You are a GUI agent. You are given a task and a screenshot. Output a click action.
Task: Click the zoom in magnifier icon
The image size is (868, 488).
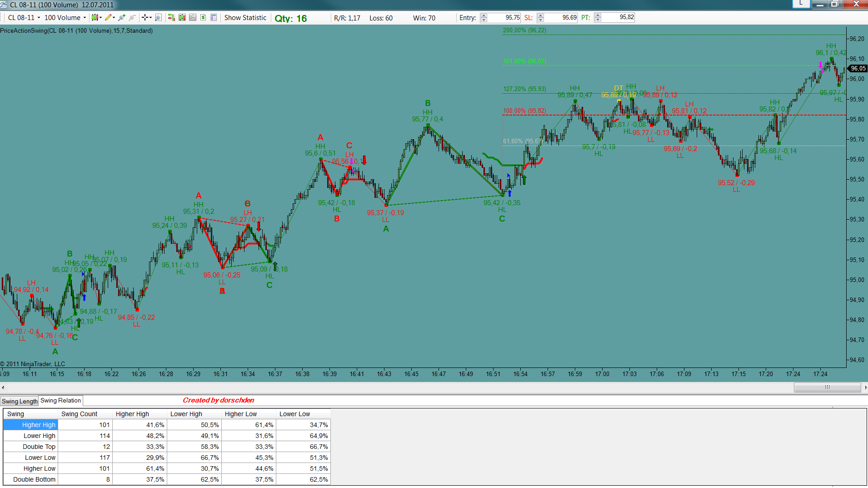(x=121, y=18)
